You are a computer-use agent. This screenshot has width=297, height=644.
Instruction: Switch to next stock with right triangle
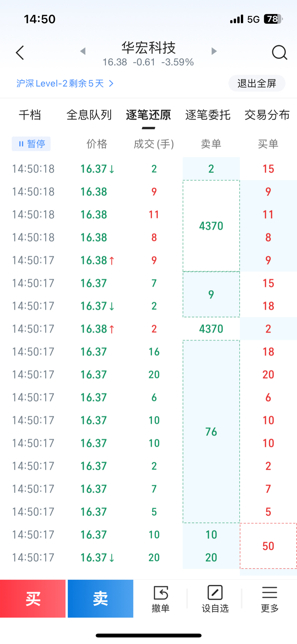pyautogui.click(x=214, y=51)
